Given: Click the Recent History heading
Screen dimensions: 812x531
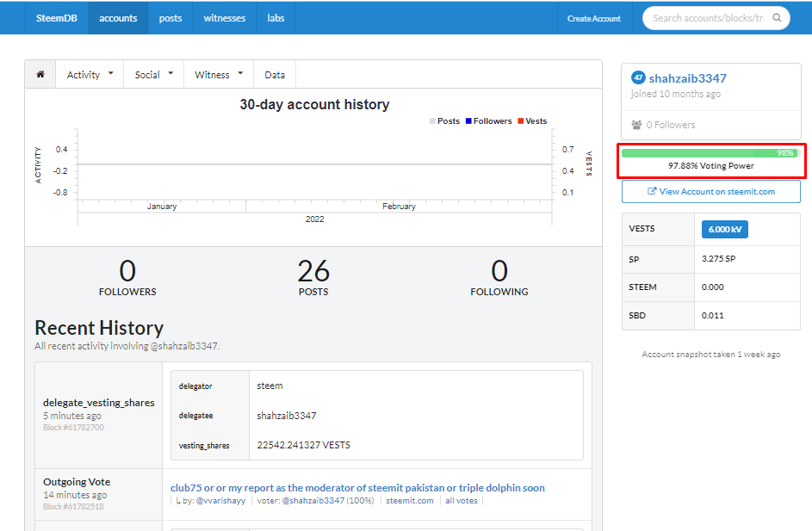Looking at the screenshot, I should click(99, 328).
